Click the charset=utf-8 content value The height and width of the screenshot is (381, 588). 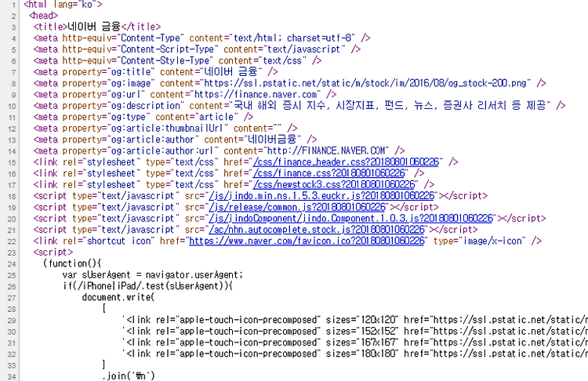tap(294, 38)
